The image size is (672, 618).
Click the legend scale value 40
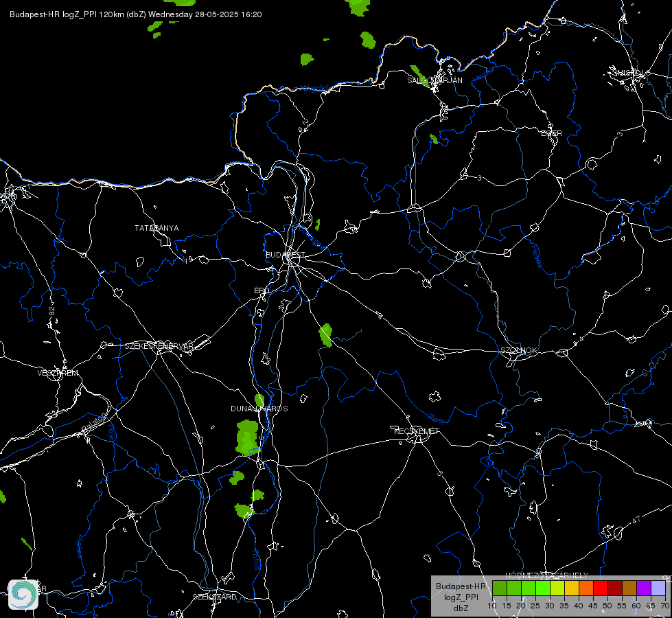(579, 606)
